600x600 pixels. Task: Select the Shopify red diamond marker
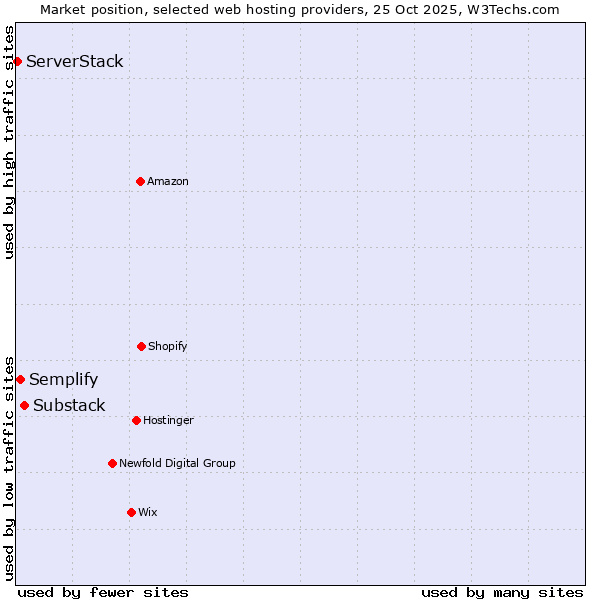[141, 346]
